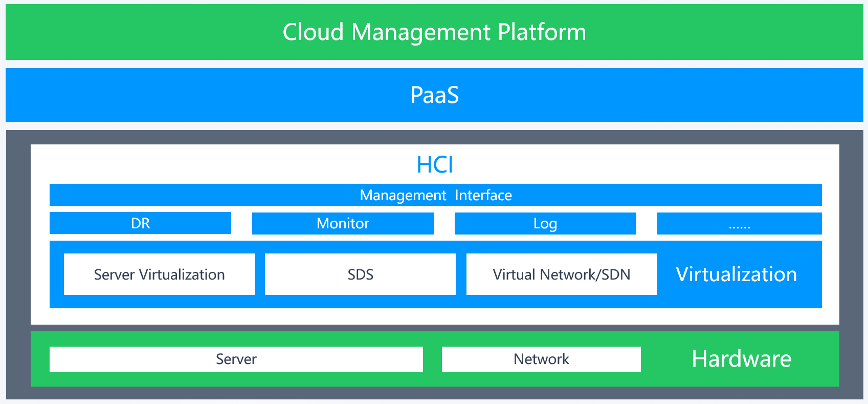Select the Server Virtualization box
Viewport: 868px width, 404px height.
159,274
